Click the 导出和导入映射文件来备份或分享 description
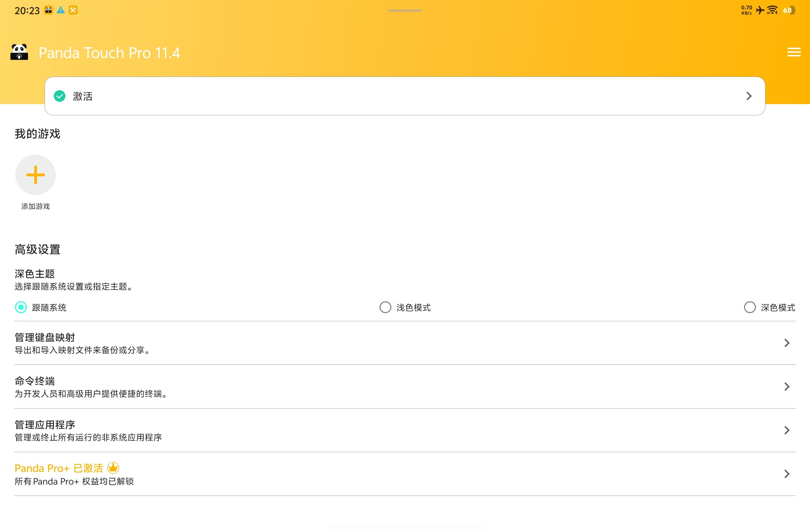Screen dimensions: 810x532 click(82, 350)
